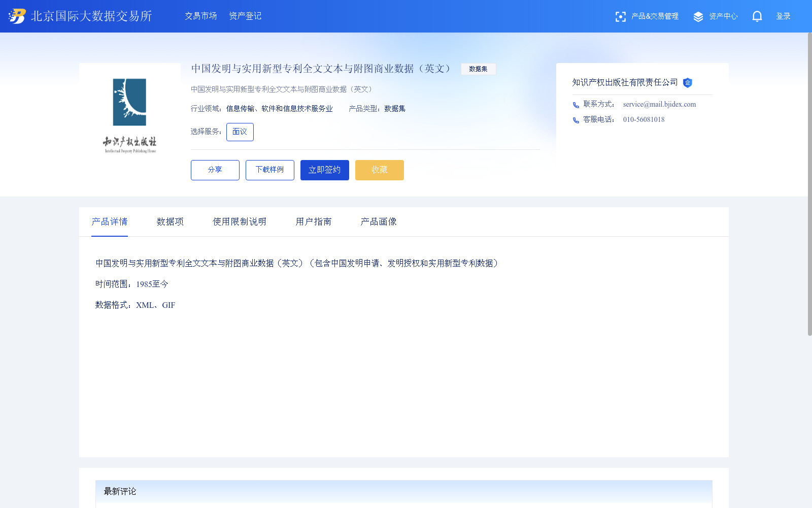
Task: Click the 立即签约 button
Action: [325, 170]
